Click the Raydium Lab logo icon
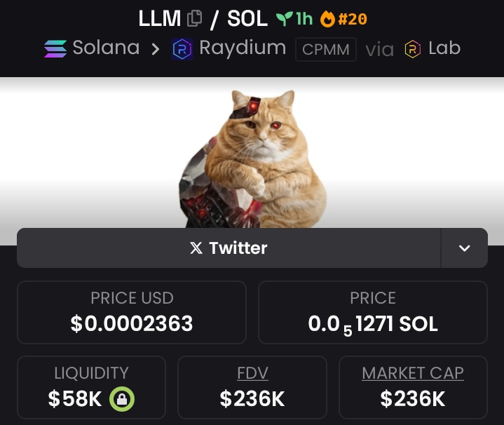 pyautogui.click(x=413, y=49)
